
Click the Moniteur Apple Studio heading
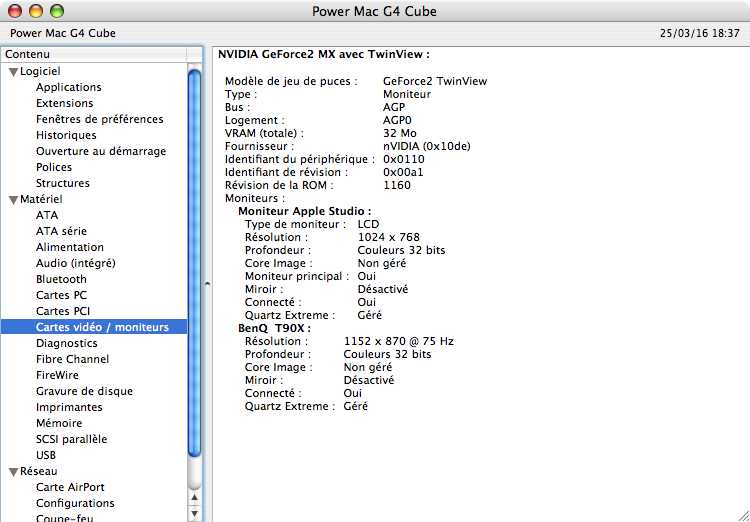click(305, 211)
